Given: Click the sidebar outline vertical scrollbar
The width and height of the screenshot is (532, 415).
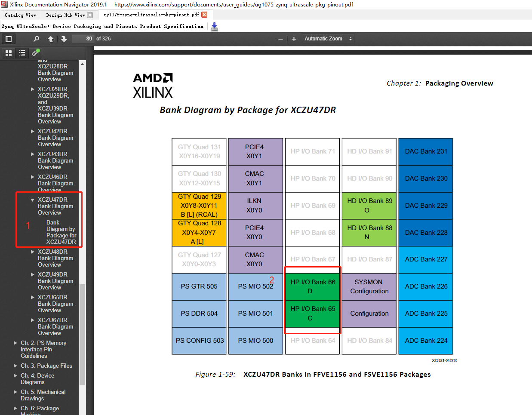Looking at the screenshot, I should point(82,335).
